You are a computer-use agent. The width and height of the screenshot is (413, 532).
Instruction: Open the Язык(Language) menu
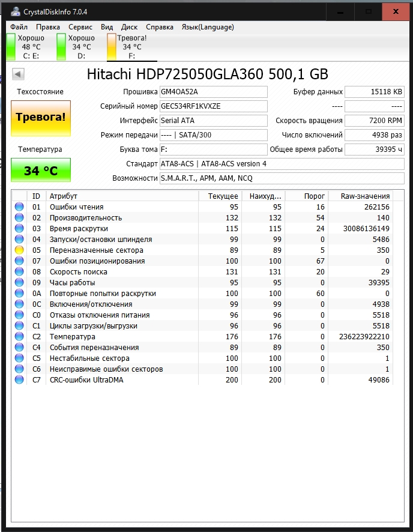click(208, 27)
